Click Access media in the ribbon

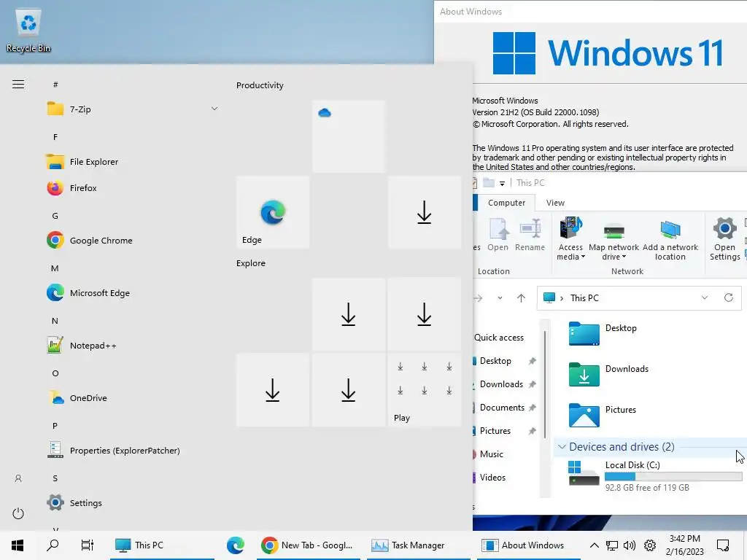[570, 238]
